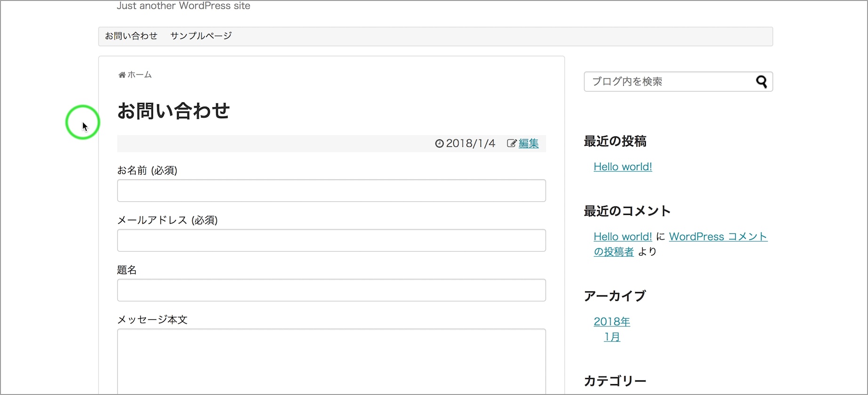
Task: Click the edit pencil icon
Action: tap(511, 143)
